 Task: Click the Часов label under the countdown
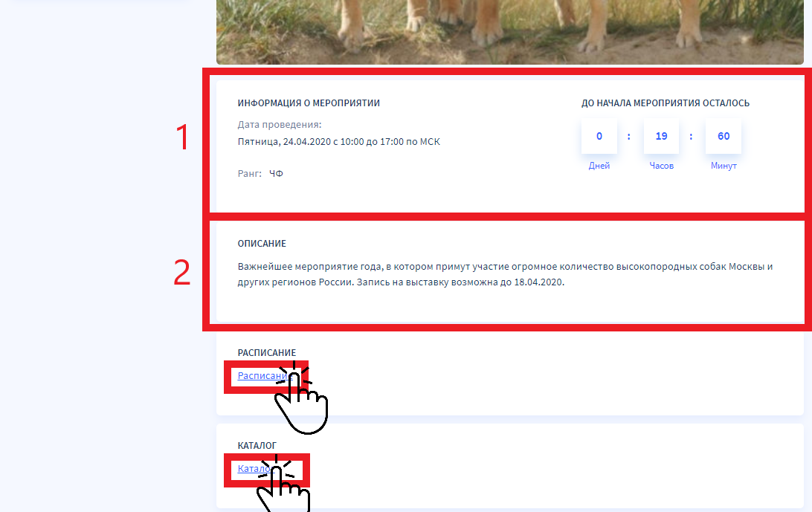click(661, 166)
